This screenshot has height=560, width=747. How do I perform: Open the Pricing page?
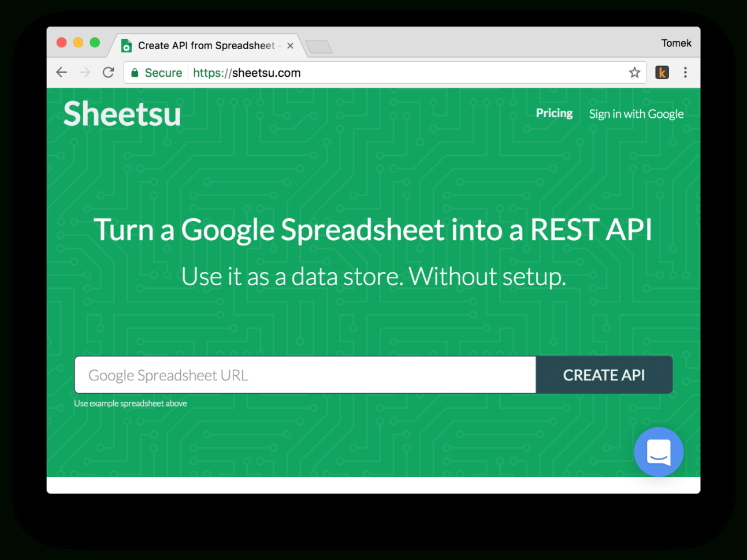click(554, 113)
